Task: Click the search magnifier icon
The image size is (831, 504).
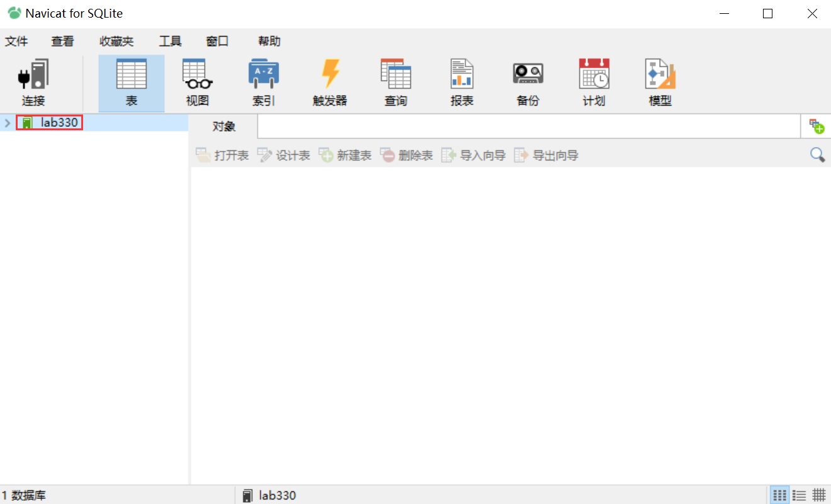Action: click(817, 155)
